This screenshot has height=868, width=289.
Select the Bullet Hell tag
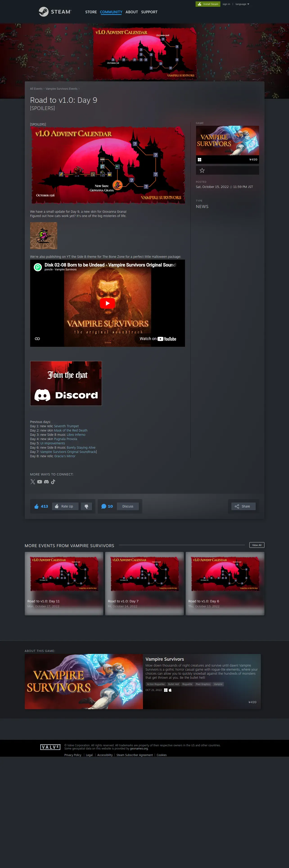174,684
